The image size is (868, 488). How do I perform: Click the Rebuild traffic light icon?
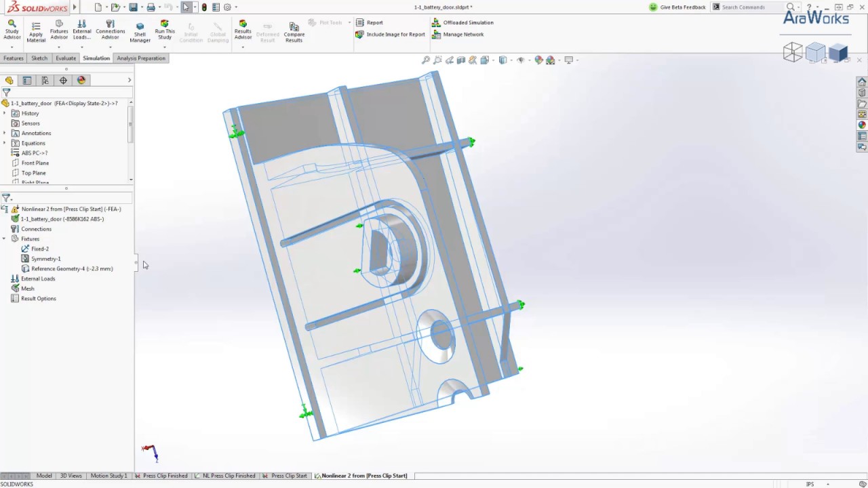(x=204, y=7)
